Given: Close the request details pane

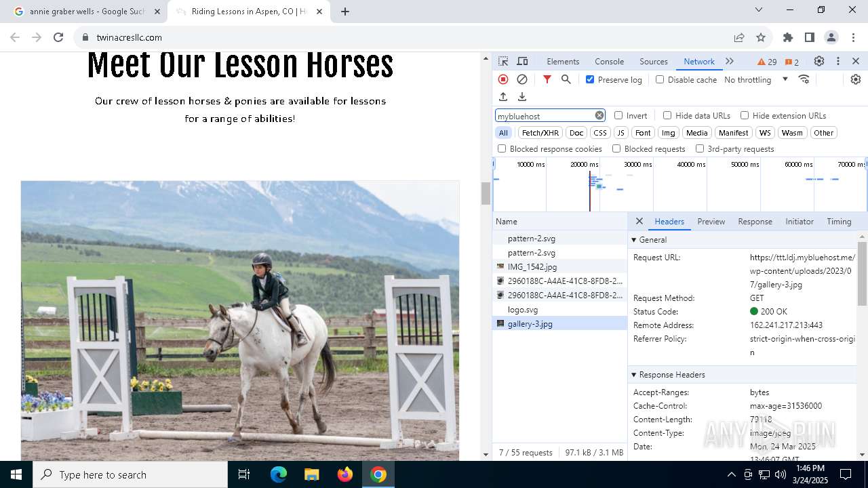Looking at the screenshot, I should pos(639,221).
